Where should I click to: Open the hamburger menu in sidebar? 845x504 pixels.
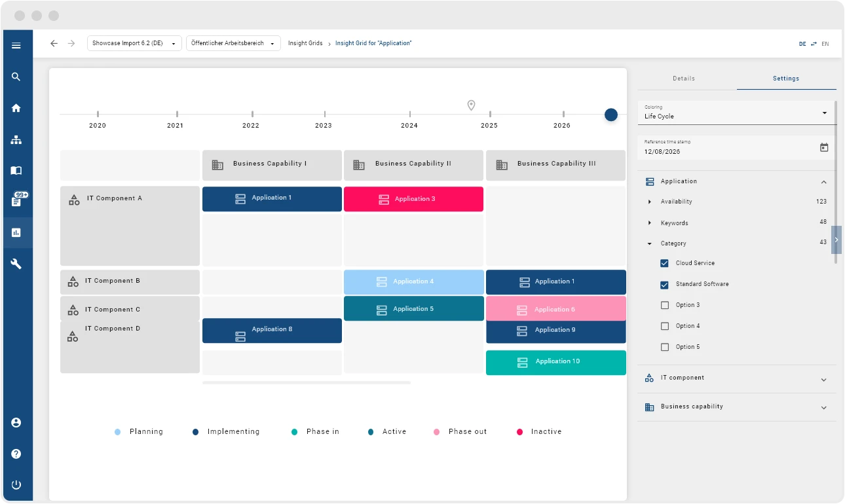[16, 45]
